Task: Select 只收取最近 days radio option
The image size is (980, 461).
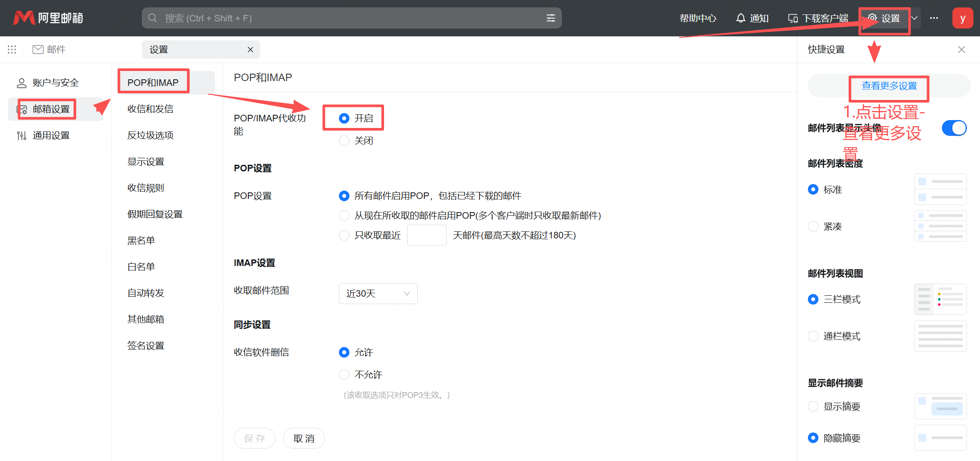Action: (344, 235)
